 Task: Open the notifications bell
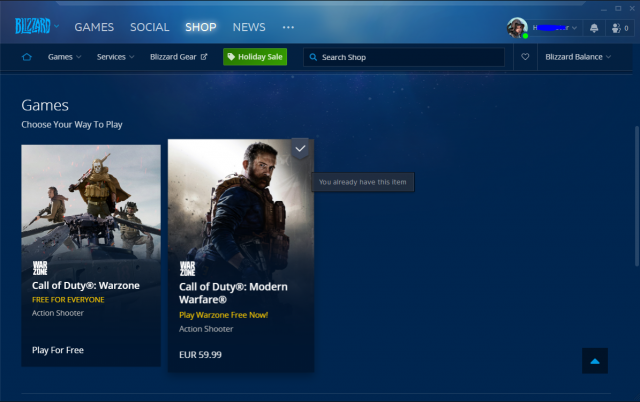tap(594, 27)
